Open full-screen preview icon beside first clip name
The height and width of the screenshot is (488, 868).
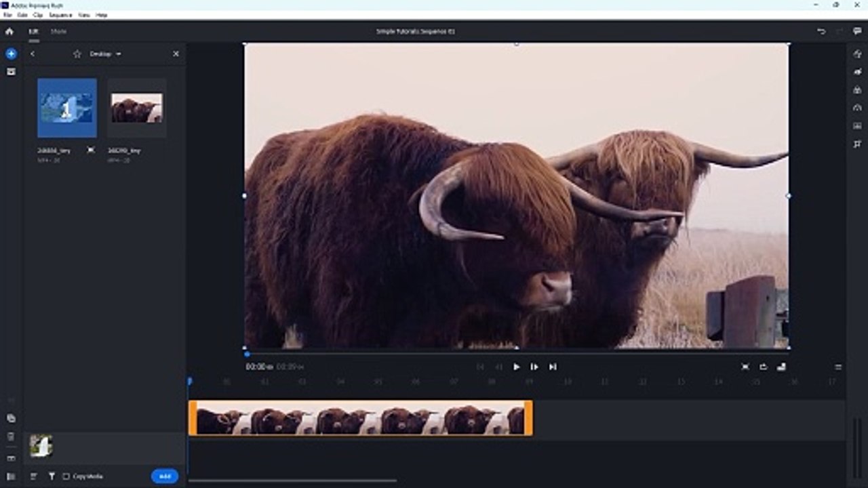[x=91, y=150]
